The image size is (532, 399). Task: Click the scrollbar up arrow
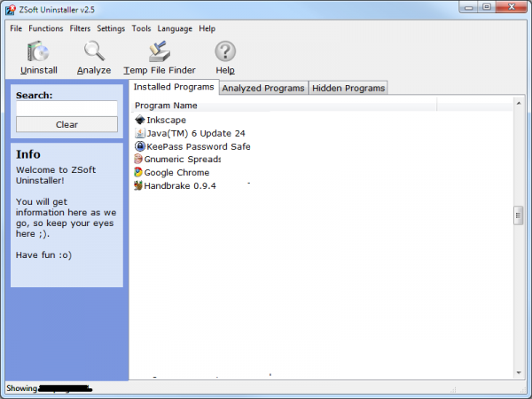pos(519,103)
